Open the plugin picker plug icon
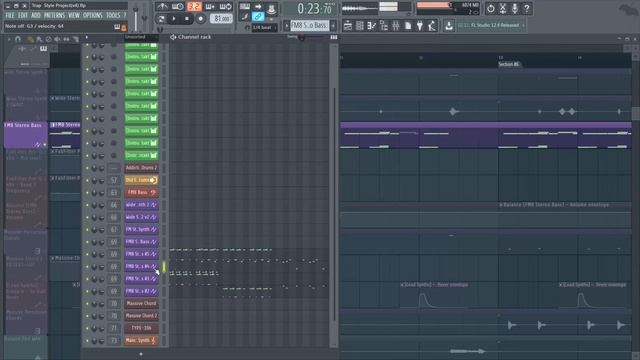 420,26
